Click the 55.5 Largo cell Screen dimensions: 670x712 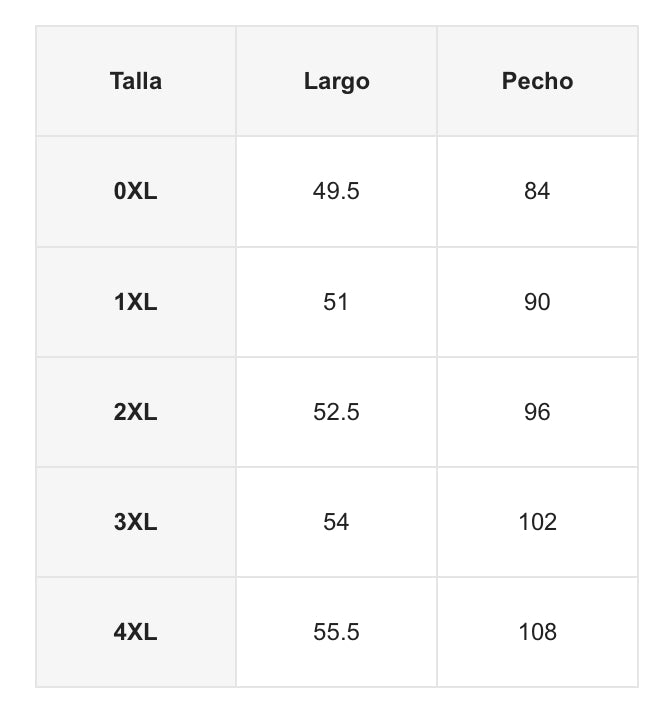pyautogui.click(x=336, y=632)
